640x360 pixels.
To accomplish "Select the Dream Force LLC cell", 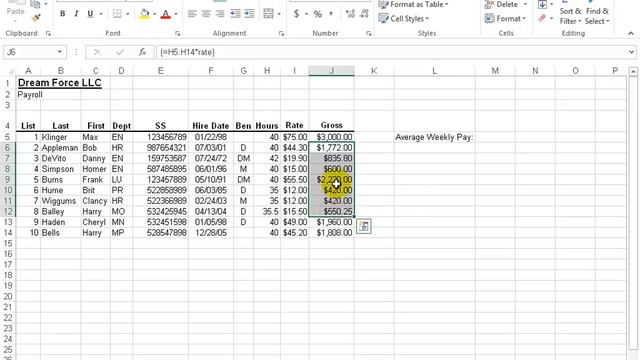I will [59, 83].
